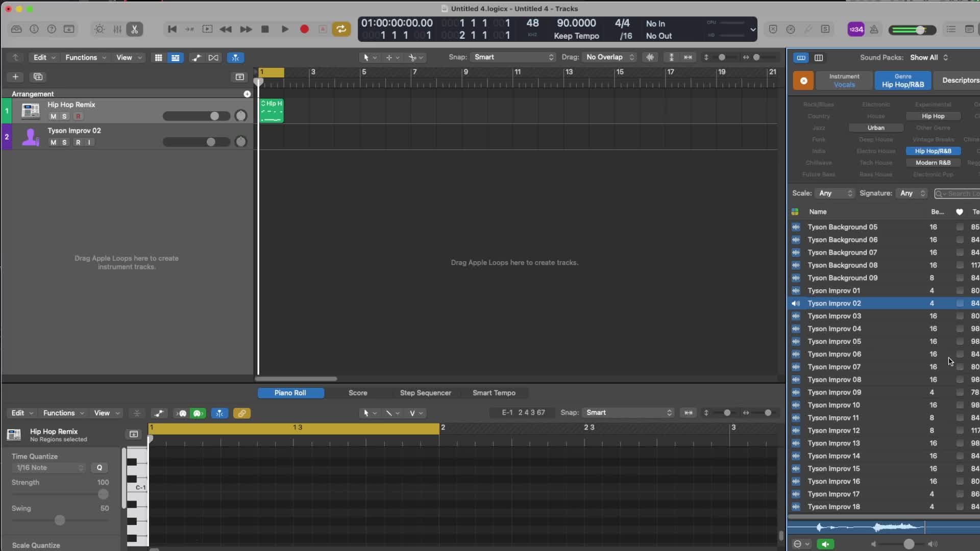This screenshot has width=980, height=551.
Task: Toggle the metronome click icon
Action: coord(874,30)
